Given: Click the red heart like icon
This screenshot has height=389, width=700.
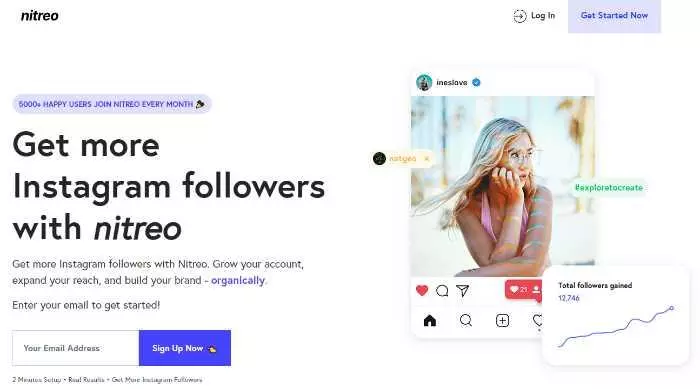Looking at the screenshot, I should coord(422,290).
